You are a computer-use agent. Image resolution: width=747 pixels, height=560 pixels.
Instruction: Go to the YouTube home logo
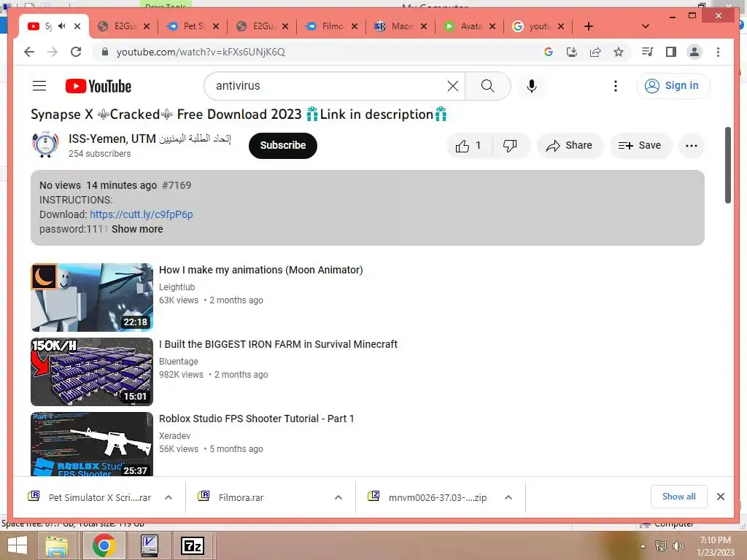point(98,86)
